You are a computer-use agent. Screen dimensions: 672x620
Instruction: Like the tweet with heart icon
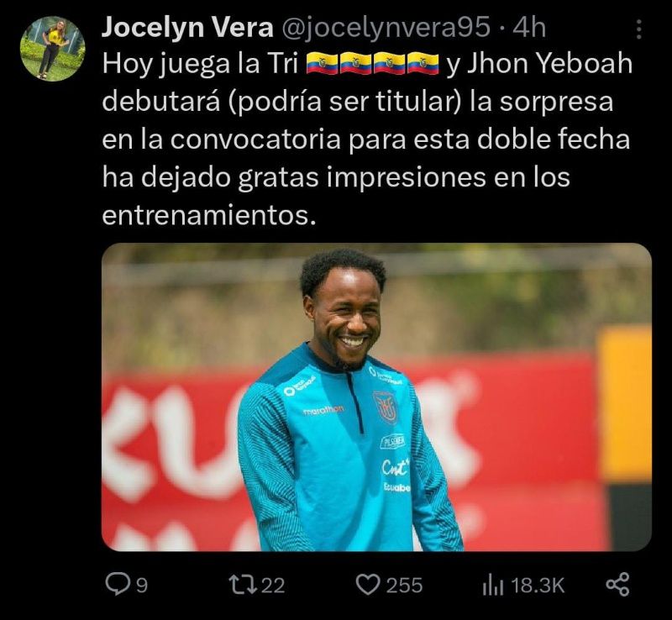[368, 586]
